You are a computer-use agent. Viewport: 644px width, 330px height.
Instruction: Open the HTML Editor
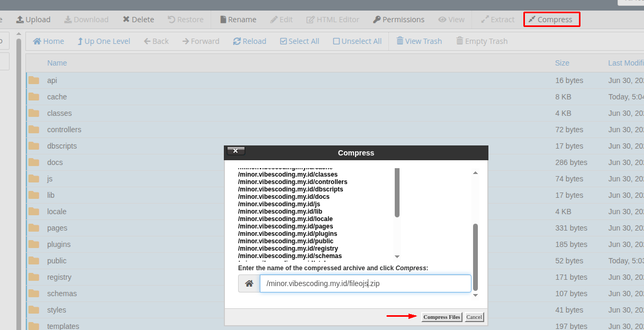[333, 20]
